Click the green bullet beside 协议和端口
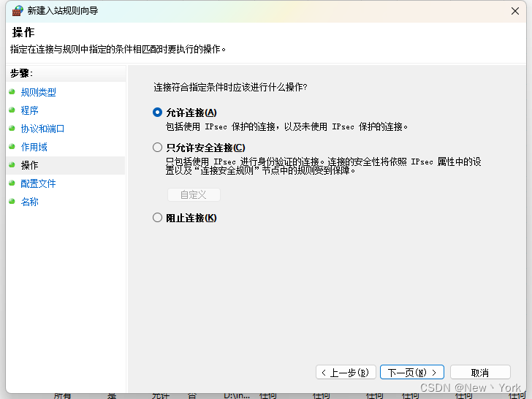Image resolution: width=532 pixels, height=399 pixels. pyautogui.click(x=12, y=129)
